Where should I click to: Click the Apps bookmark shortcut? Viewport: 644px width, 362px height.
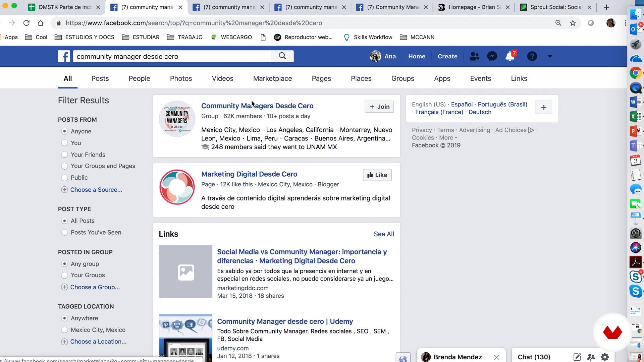click(x=11, y=37)
